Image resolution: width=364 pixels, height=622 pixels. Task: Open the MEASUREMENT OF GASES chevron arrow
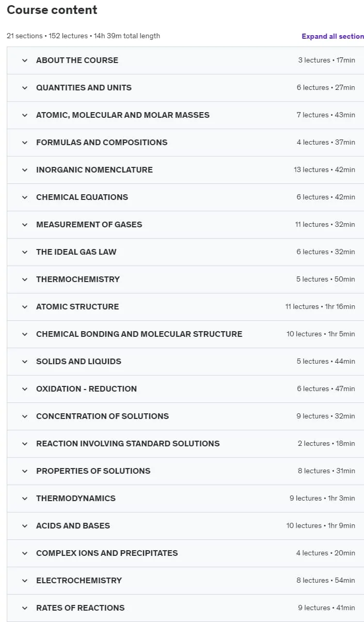[24, 225]
